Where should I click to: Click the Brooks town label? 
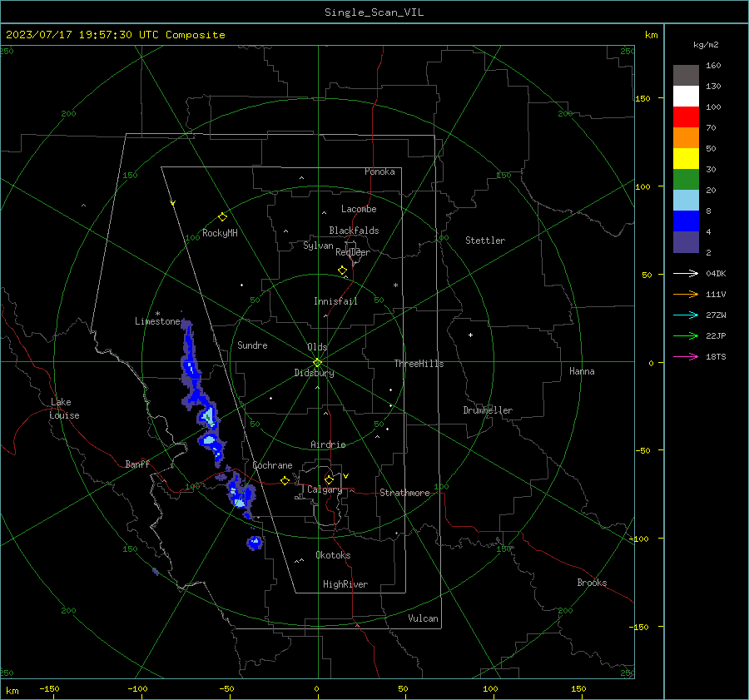[x=592, y=583]
